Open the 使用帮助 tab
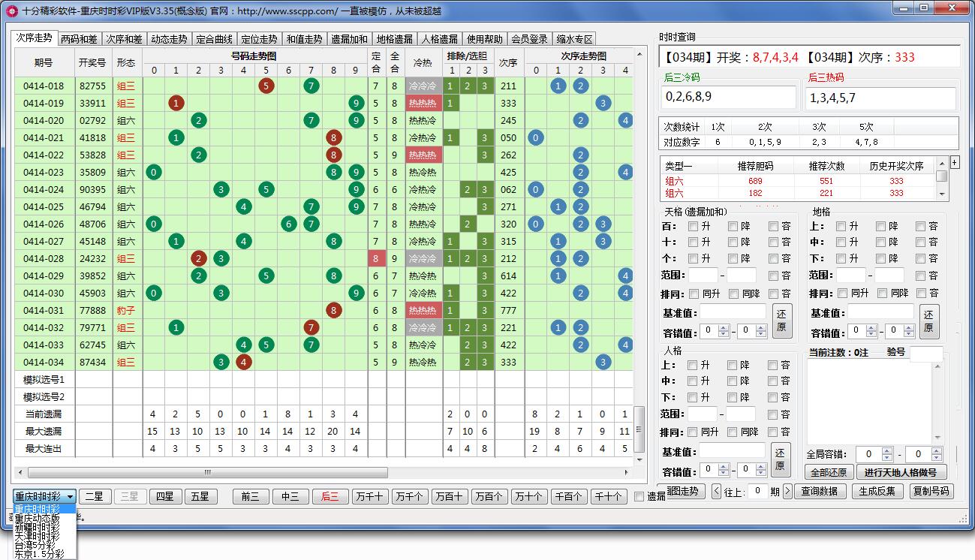Viewport: 975px width, 560px height. point(484,39)
